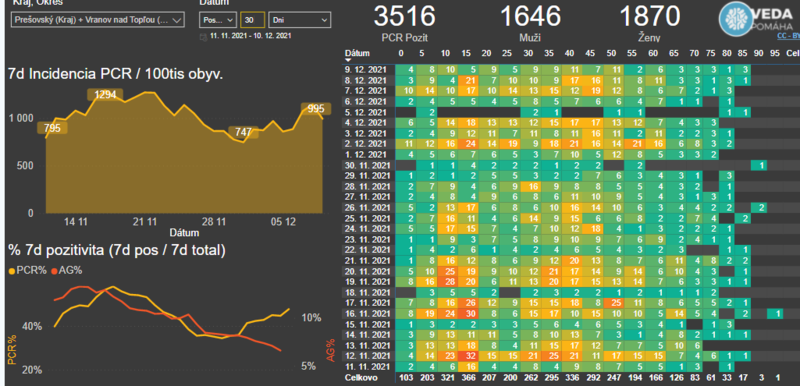Click the 366 total in Celkovo row
The height and width of the screenshot is (386, 800).
(467, 378)
